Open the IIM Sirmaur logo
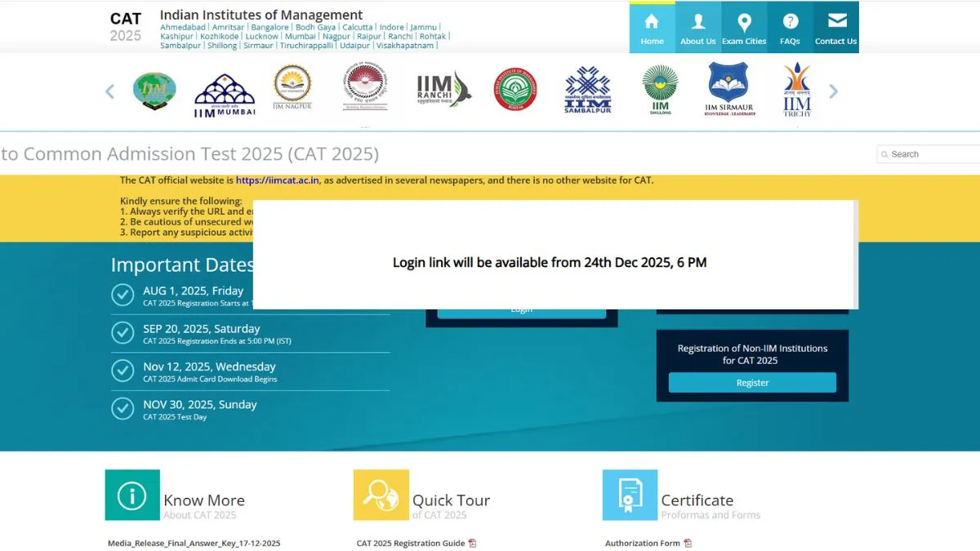The width and height of the screenshot is (980, 551). 728,89
